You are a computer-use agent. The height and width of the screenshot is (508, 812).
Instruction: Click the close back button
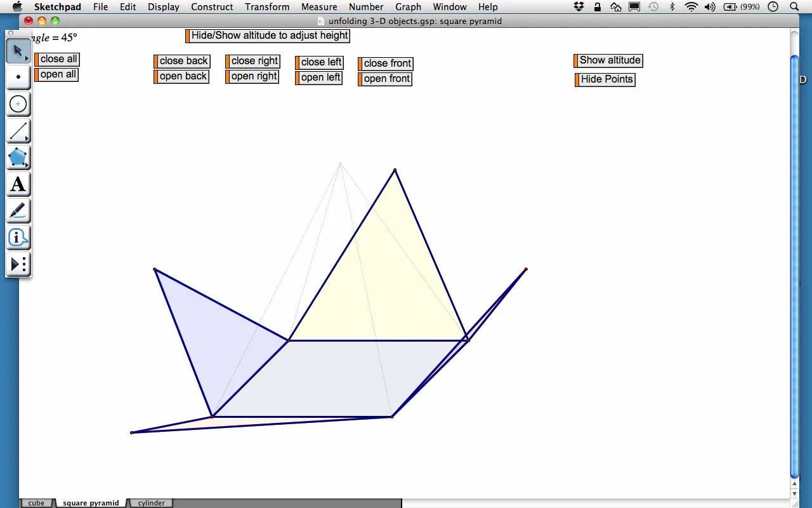point(182,61)
